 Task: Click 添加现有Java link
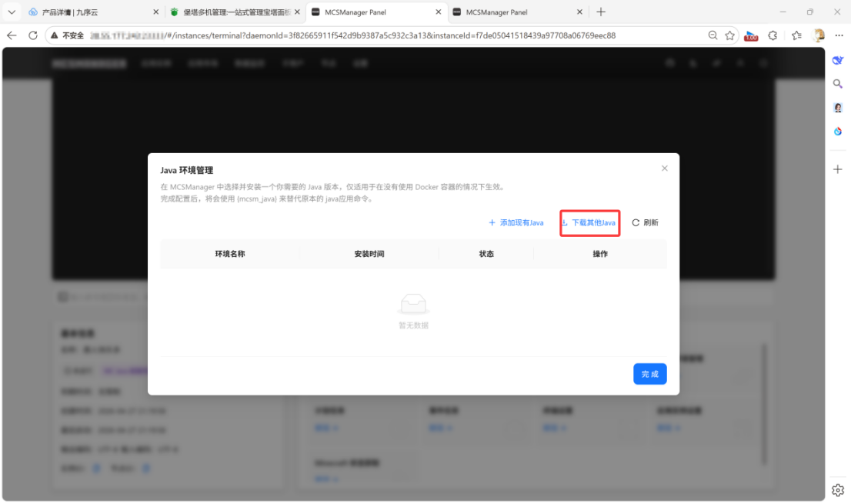tap(516, 222)
